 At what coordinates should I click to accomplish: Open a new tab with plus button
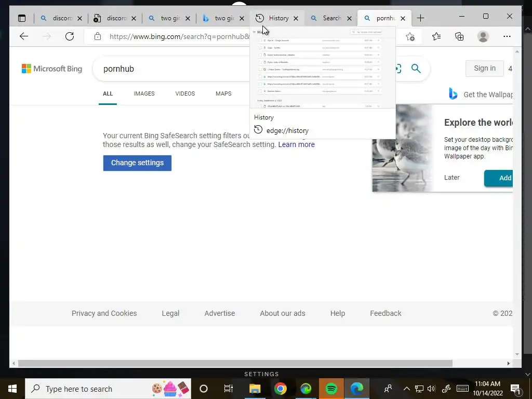pos(420,18)
